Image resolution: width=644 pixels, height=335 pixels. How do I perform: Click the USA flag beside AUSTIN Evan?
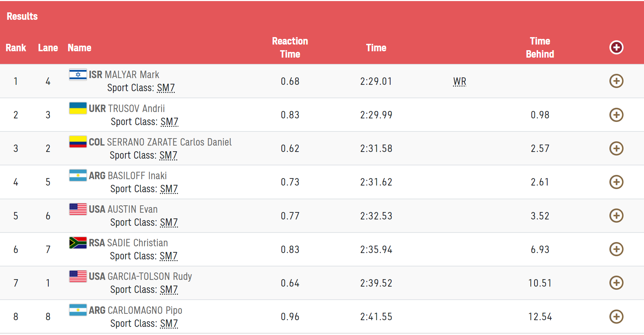click(x=78, y=209)
